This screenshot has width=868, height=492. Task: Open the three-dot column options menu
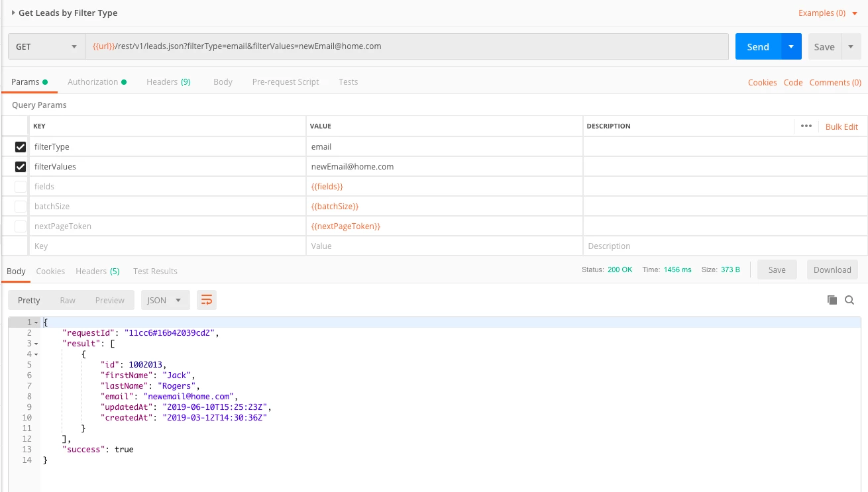(x=806, y=126)
